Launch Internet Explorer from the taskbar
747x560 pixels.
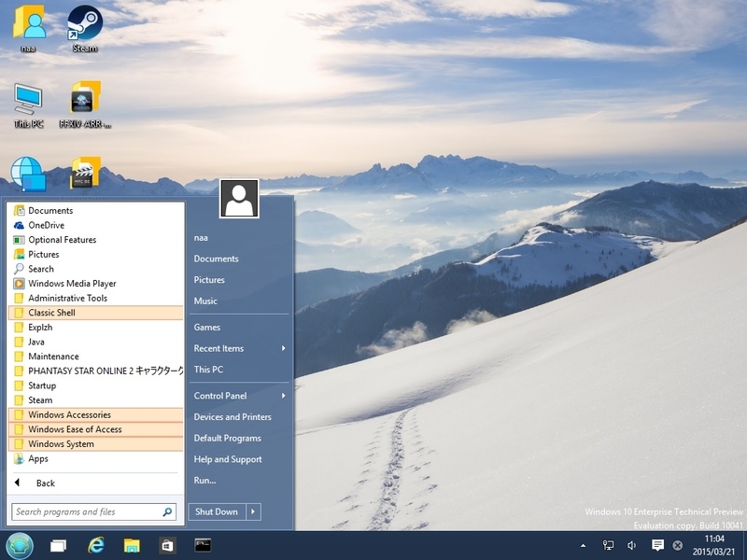point(96,546)
